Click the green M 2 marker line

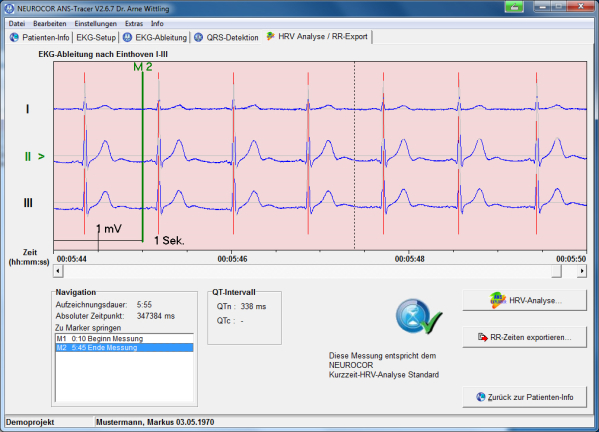coord(143,157)
